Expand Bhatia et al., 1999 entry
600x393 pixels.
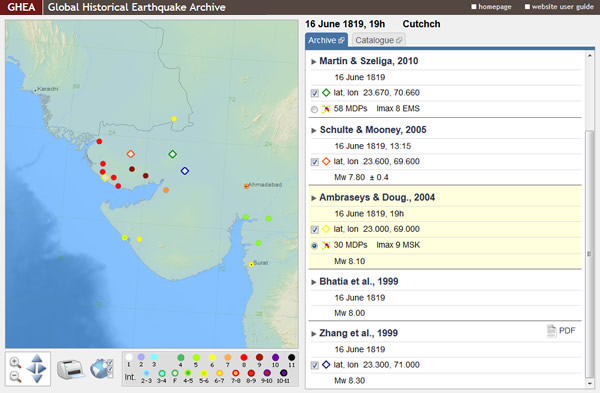[314, 282]
